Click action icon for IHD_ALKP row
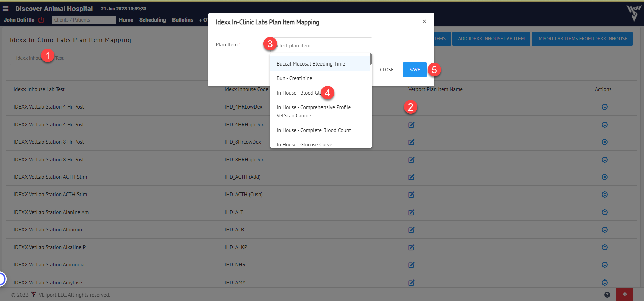 pos(605,247)
